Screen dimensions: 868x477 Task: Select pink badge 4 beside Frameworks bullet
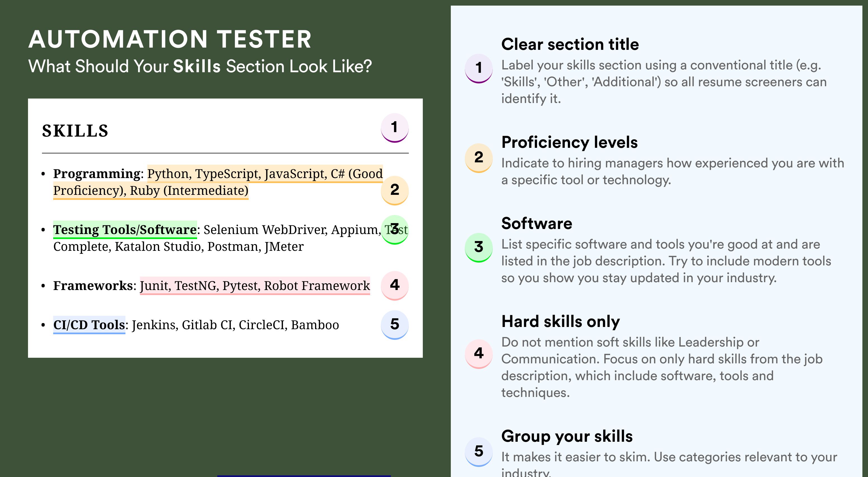tap(395, 285)
